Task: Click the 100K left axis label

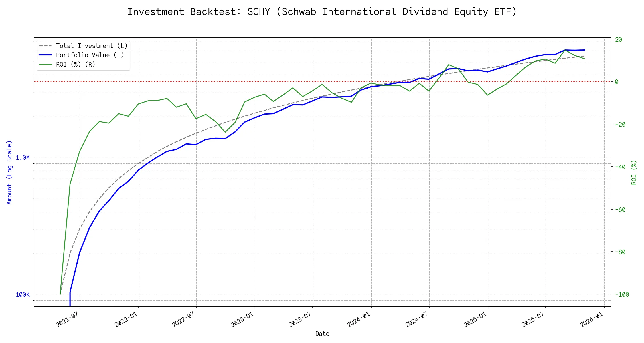Action: [x=23, y=294]
